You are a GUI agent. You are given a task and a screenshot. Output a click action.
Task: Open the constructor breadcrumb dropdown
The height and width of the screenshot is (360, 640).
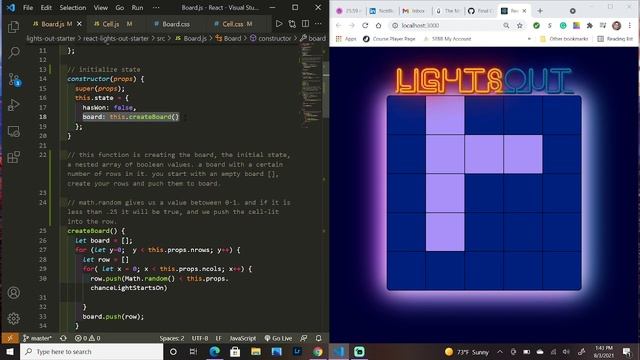point(270,38)
